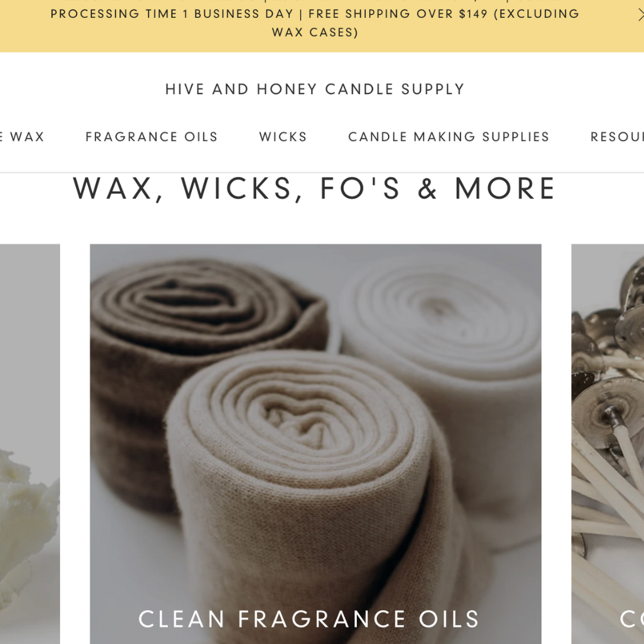Viewport: 644px width, 644px height.
Task: Select the beige fabric roll image card
Action: tap(316, 444)
